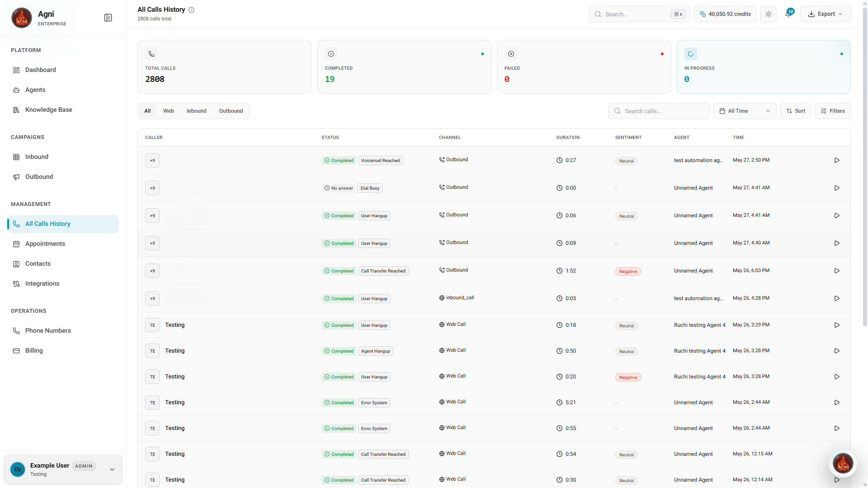Play recording for May 27, 2:50 PM call
The image size is (868, 488).
coord(837,160)
